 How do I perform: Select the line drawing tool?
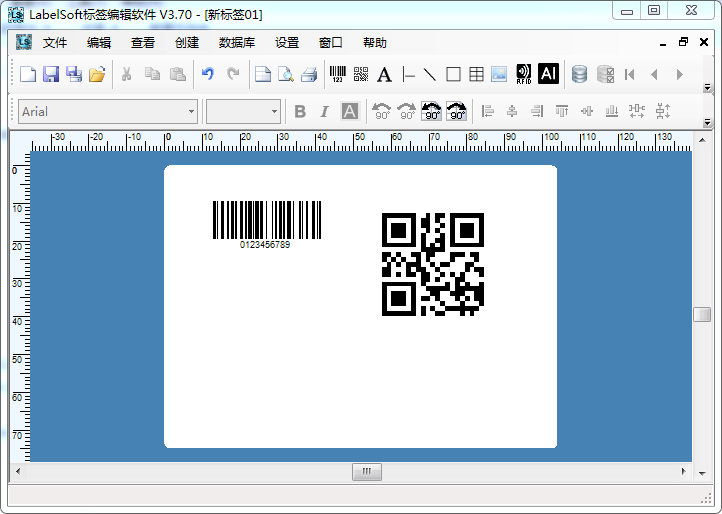(x=430, y=74)
